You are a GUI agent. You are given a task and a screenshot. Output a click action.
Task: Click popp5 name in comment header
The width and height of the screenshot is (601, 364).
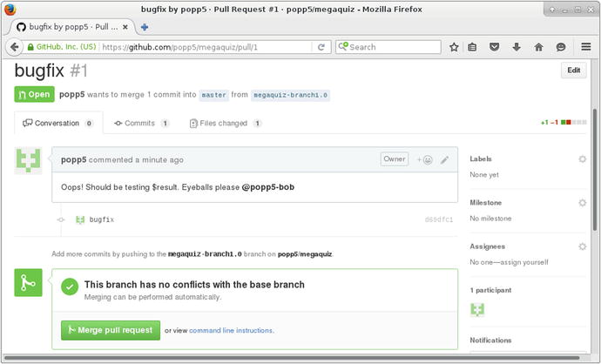click(73, 159)
